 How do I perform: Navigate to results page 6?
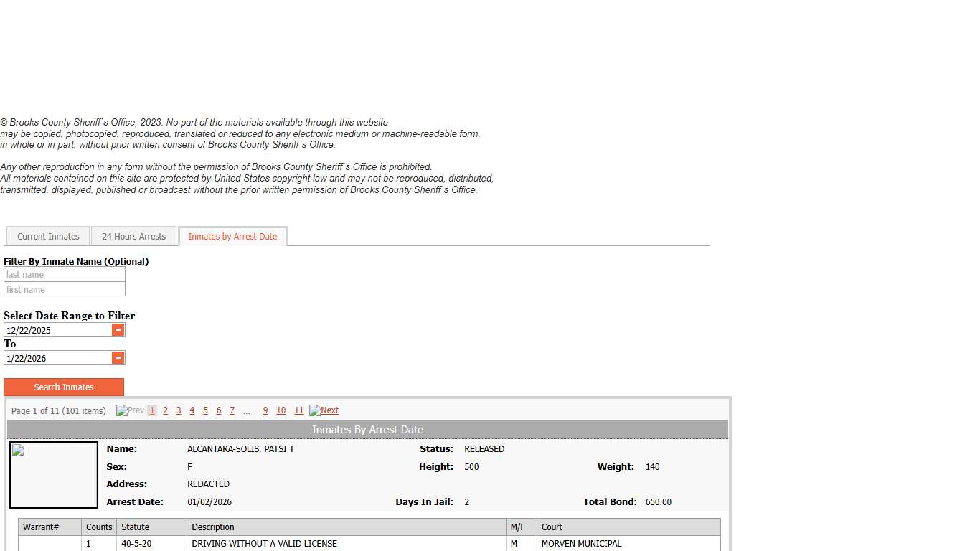click(x=219, y=411)
